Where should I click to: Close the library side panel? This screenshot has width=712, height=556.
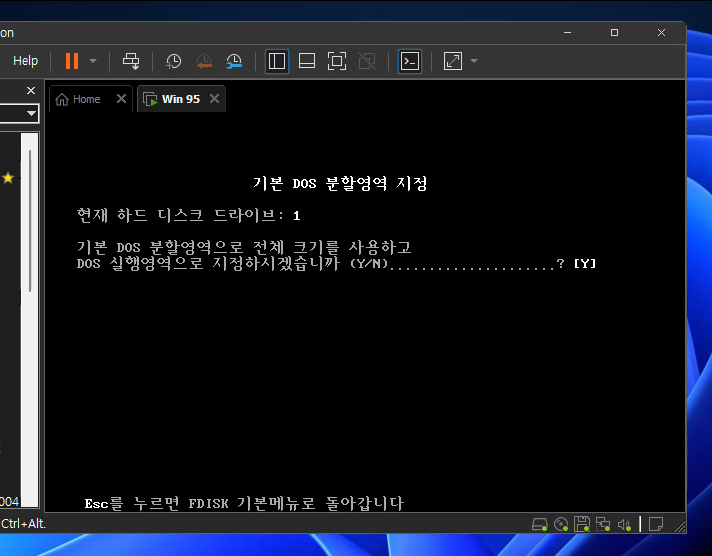(x=31, y=90)
